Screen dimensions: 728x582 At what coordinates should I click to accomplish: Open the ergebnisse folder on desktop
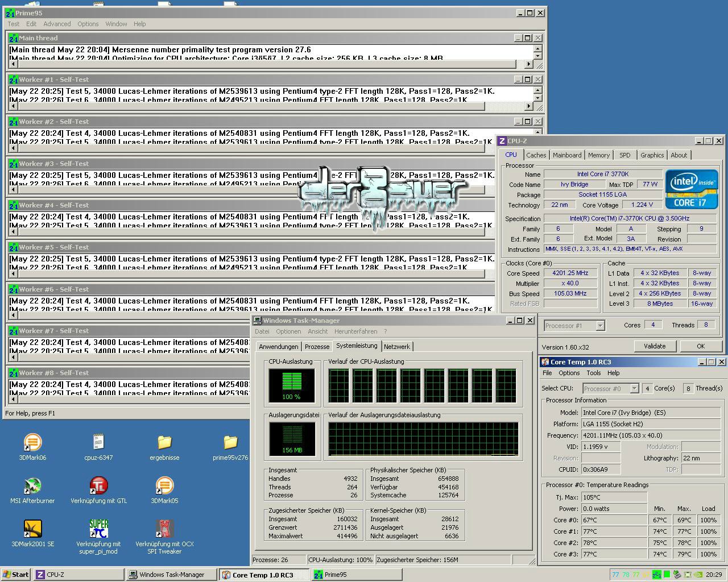click(x=164, y=443)
